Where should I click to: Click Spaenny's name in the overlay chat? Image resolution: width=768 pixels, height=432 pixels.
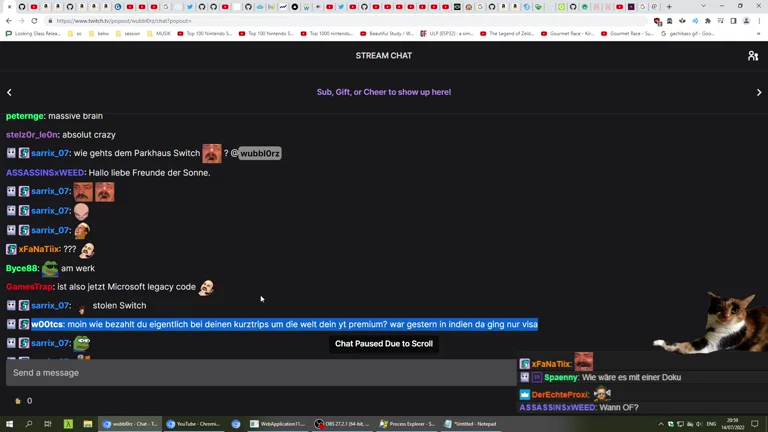pyautogui.click(x=561, y=378)
